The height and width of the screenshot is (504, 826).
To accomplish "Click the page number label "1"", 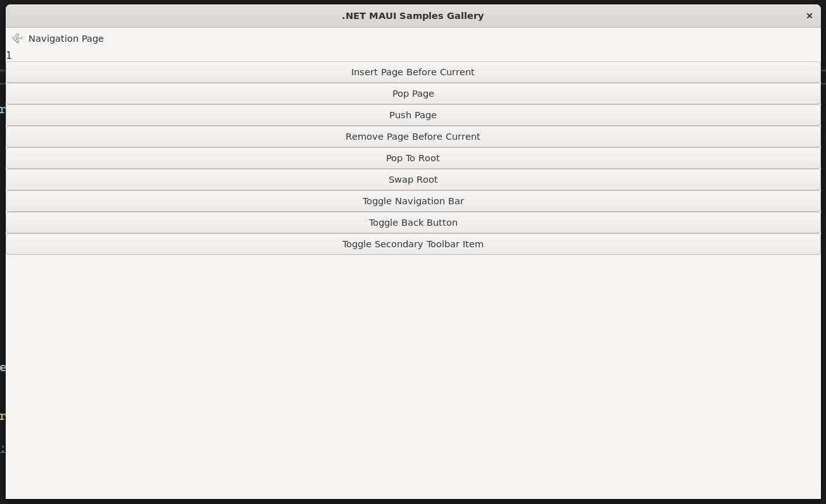I will click(9, 56).
